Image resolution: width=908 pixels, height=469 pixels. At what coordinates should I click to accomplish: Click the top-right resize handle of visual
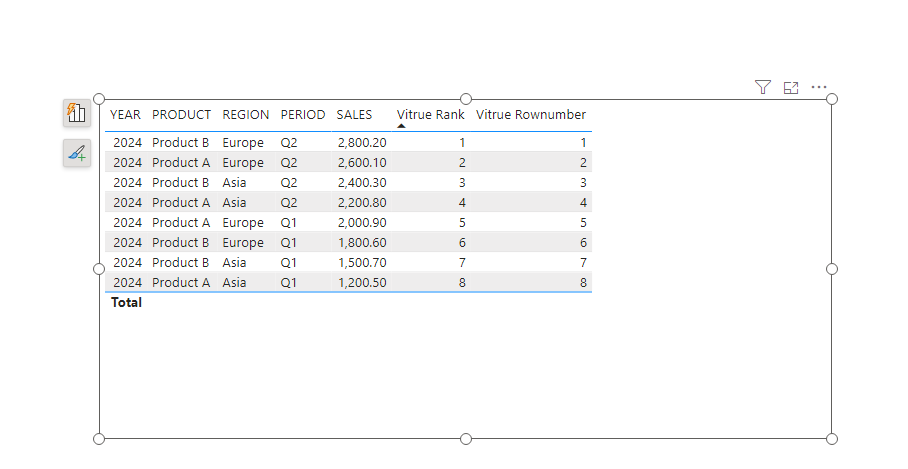tap(832, 99)
